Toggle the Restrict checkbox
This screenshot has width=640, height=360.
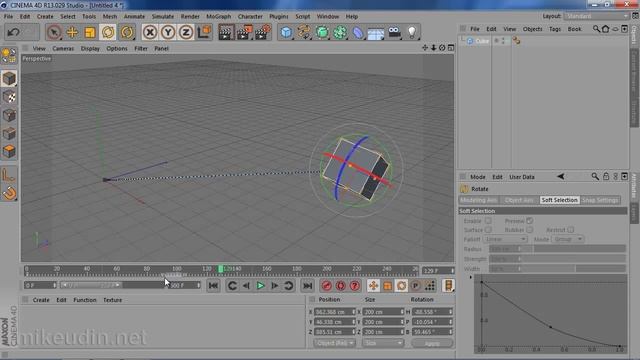[571, 230]
